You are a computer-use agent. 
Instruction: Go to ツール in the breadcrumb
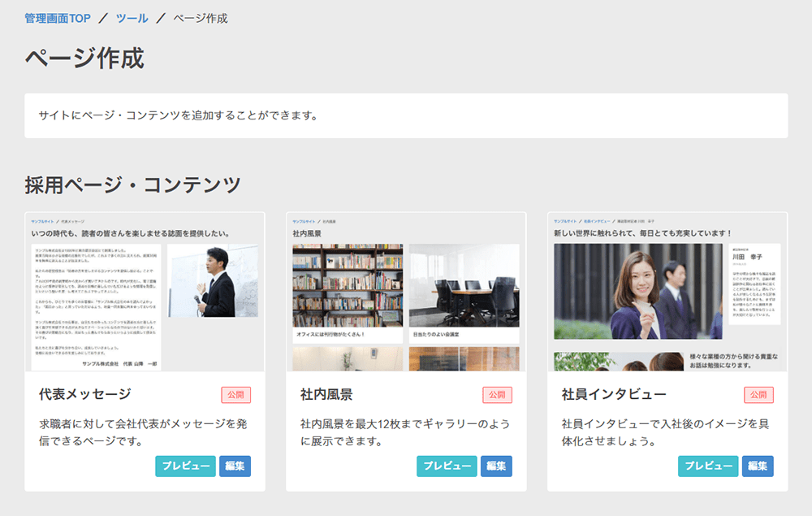pyautogui.click(x=132, y=18)
